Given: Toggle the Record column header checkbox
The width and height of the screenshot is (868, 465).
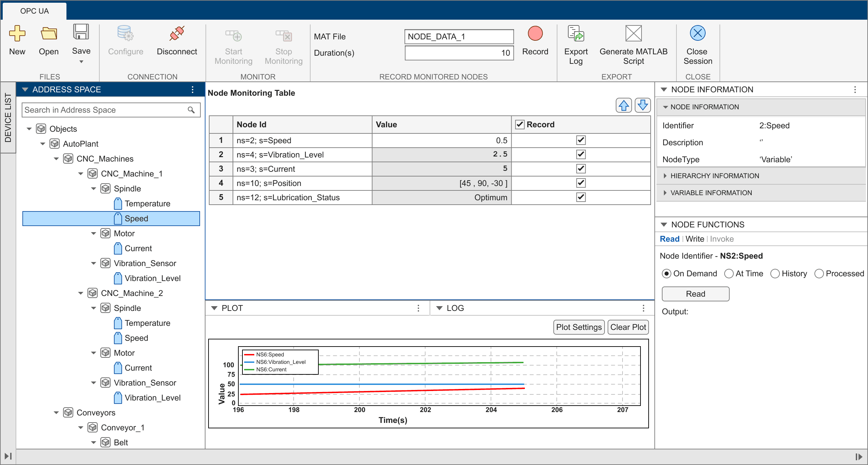Looking at the screenshot, I should tap(520, 125).
